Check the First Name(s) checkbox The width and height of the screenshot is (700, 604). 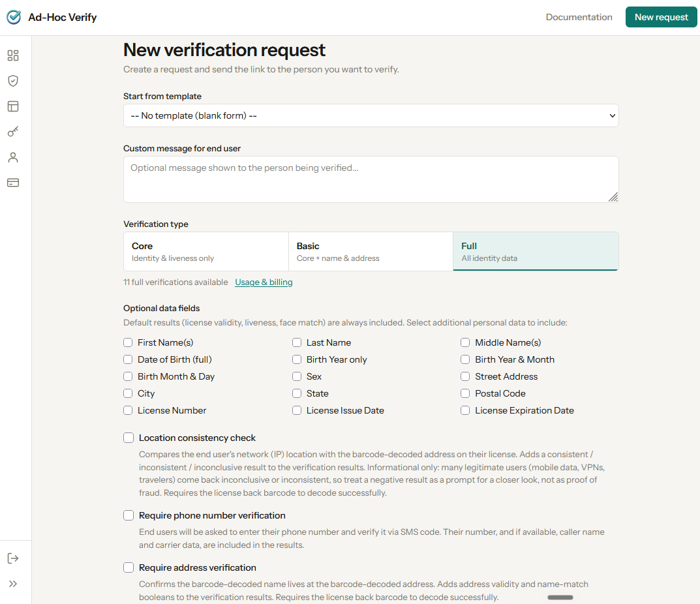point(128,342)
